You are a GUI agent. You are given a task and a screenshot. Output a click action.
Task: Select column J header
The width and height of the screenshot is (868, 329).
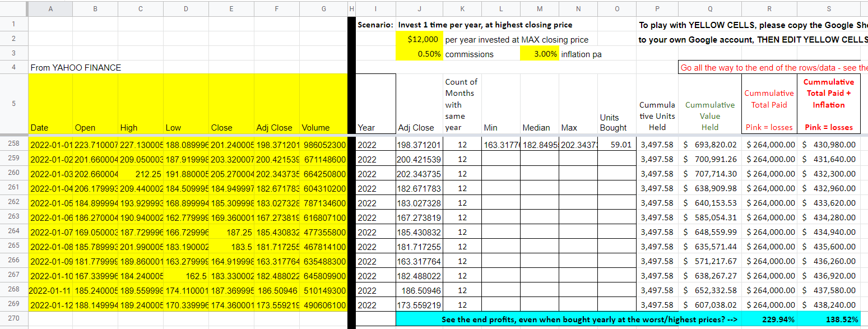click(x=419, y=8)
